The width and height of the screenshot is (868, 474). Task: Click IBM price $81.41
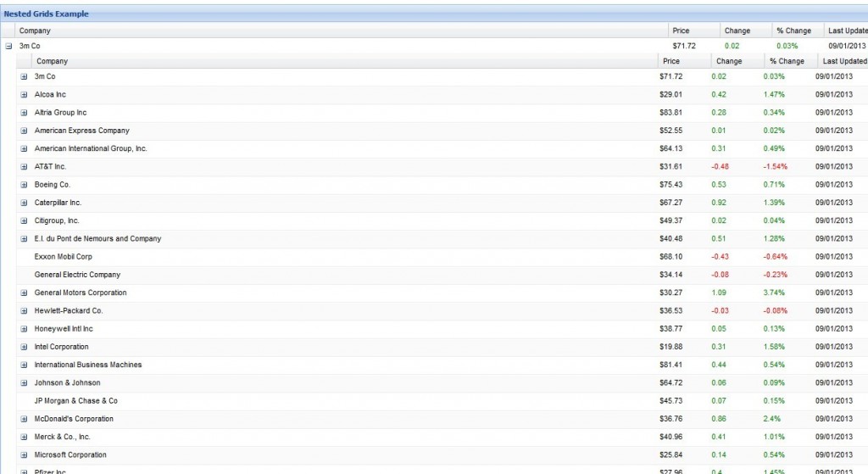point(671,365)
